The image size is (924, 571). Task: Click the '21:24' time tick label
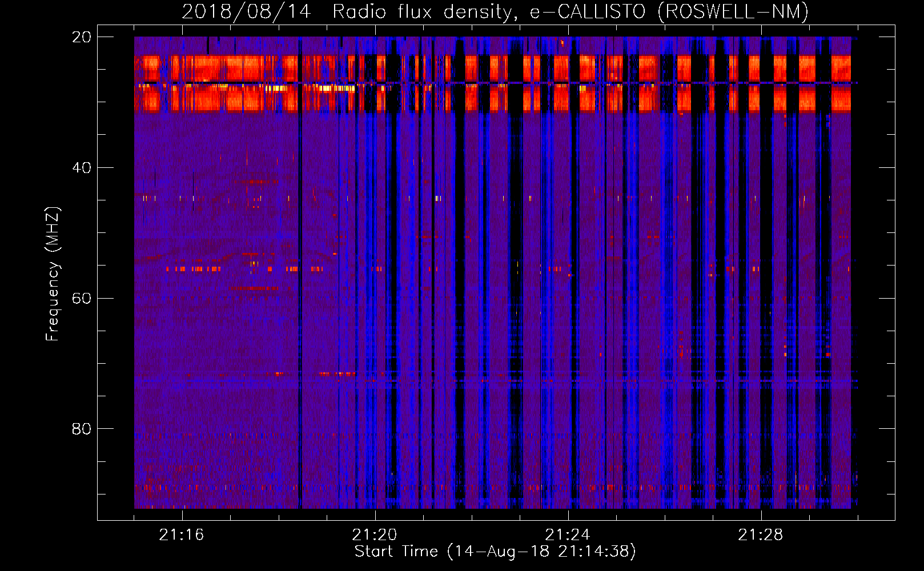[568, 535]
